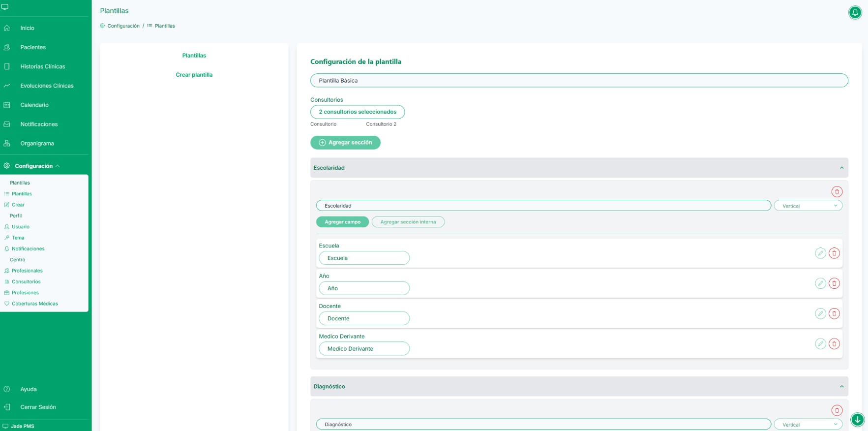Click Configuración breadcrumb link
Screen dimensions: 868x431
point(123,26)
